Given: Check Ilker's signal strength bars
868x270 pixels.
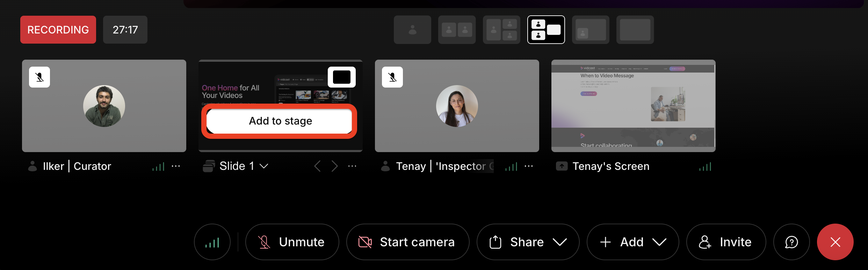Looking at the screenshot, I should (158, 167).
